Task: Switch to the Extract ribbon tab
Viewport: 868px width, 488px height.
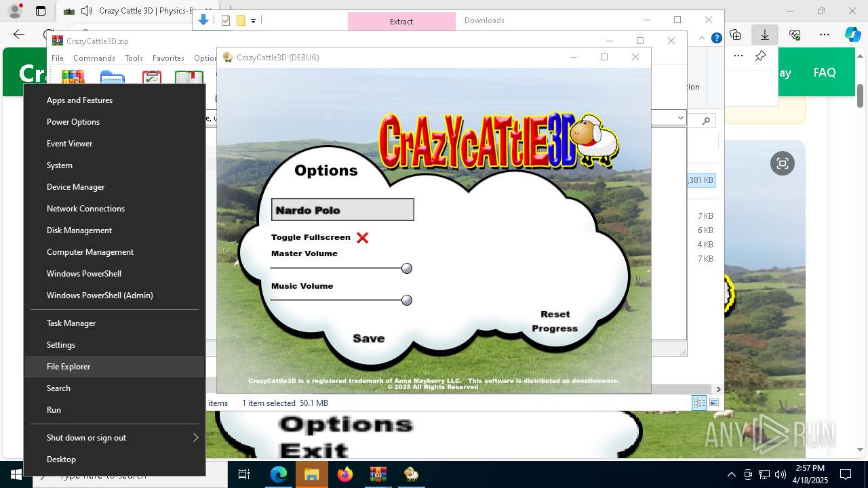Action: coord(401,22)
